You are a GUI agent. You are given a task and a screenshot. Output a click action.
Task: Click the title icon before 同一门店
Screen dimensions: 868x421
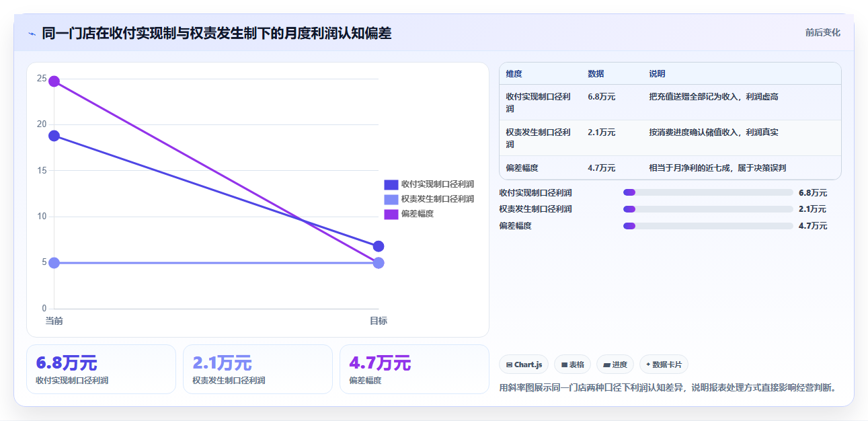32,33
